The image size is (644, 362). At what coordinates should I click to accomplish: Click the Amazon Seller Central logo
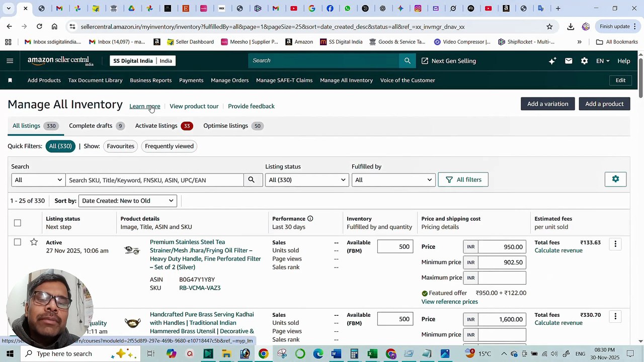(x=60, y=61)
